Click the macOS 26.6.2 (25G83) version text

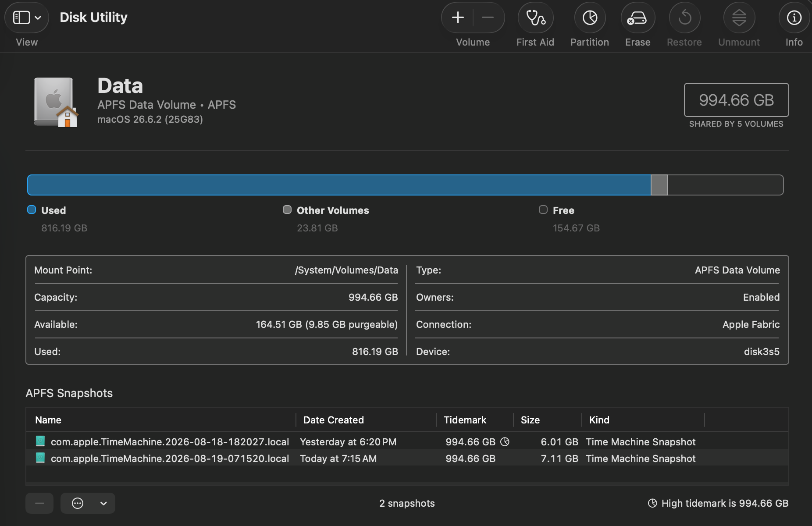click(150, 119)
